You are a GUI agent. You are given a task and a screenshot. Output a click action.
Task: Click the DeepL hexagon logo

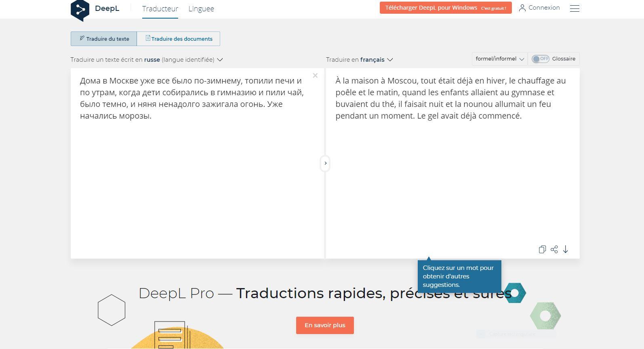click(x=80, y=10)
